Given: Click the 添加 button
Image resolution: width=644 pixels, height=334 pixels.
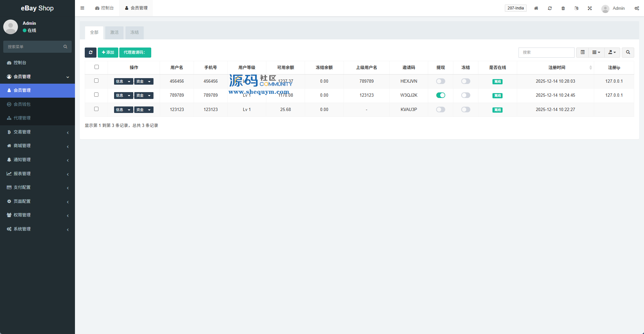Looking at the screenshot, I should (x=108, y=52).
